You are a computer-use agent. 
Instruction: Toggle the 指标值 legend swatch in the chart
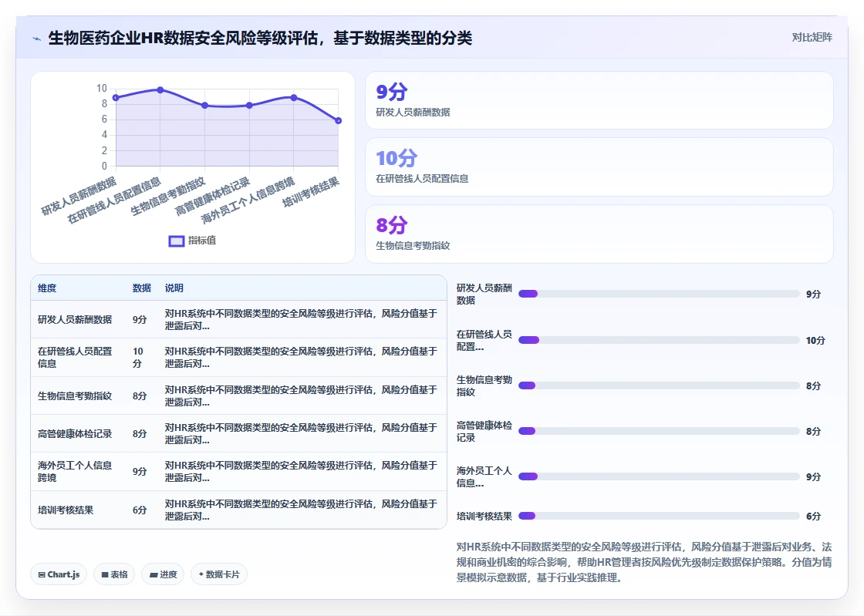pos(176,241)
